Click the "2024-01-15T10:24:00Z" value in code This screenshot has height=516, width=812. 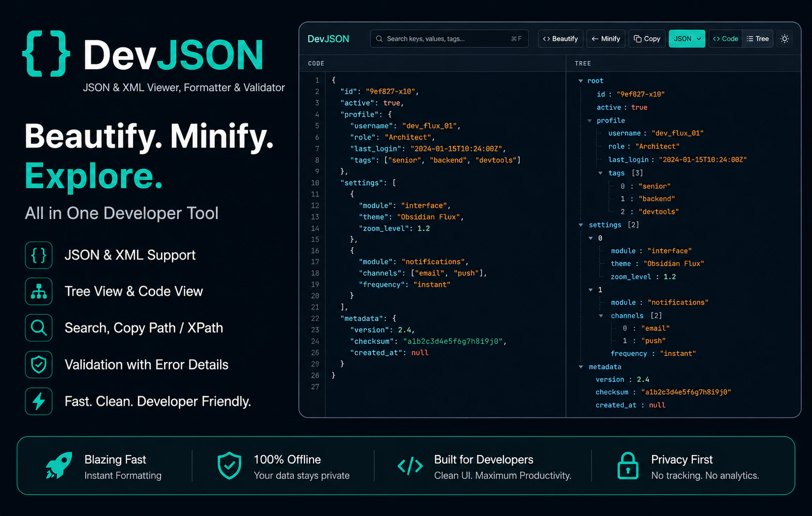(456, 149)
